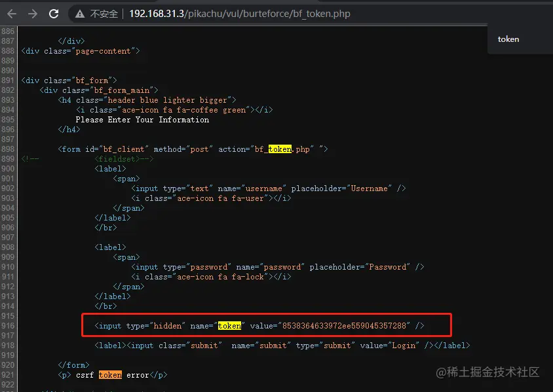Focus the address bar URL bf_token.php
The image size is (553, 392).
tap(240, 14)
